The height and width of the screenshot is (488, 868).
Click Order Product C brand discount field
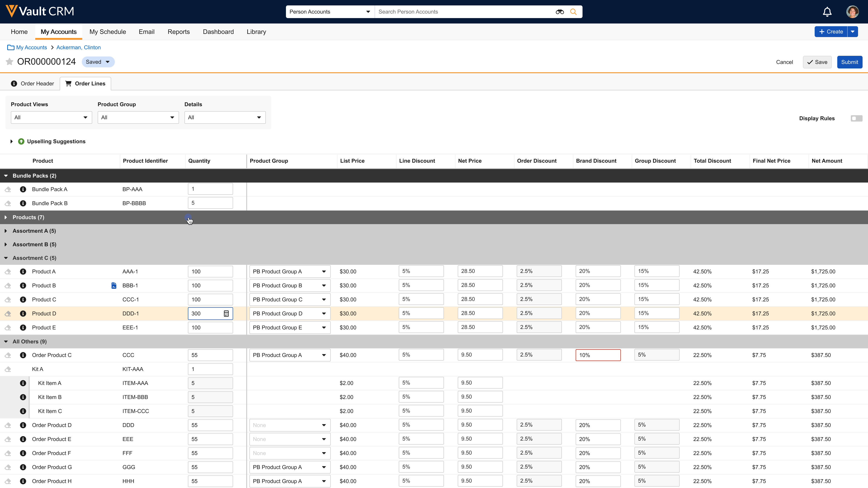(598, 355)
